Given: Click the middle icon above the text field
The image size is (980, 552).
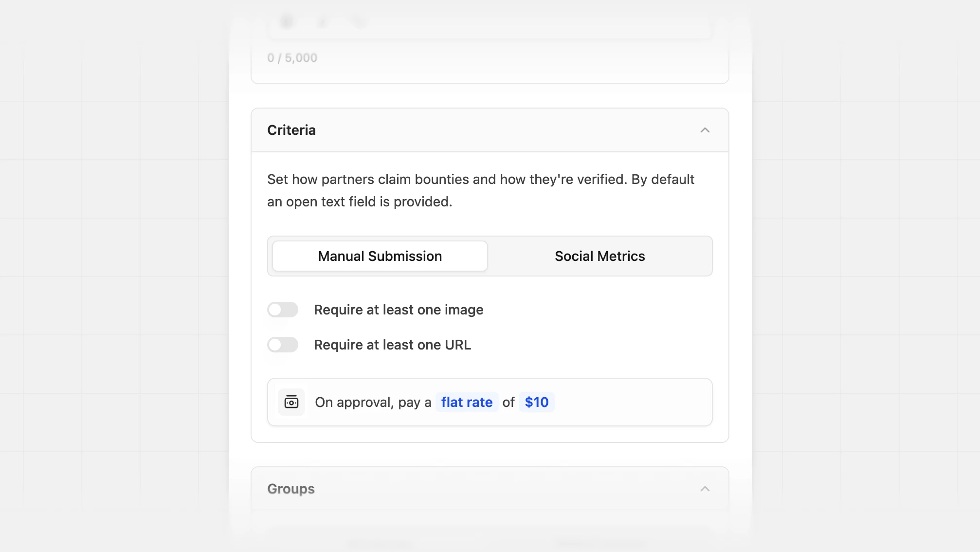Looking at the screenshot, I should [x=323, y=21].
